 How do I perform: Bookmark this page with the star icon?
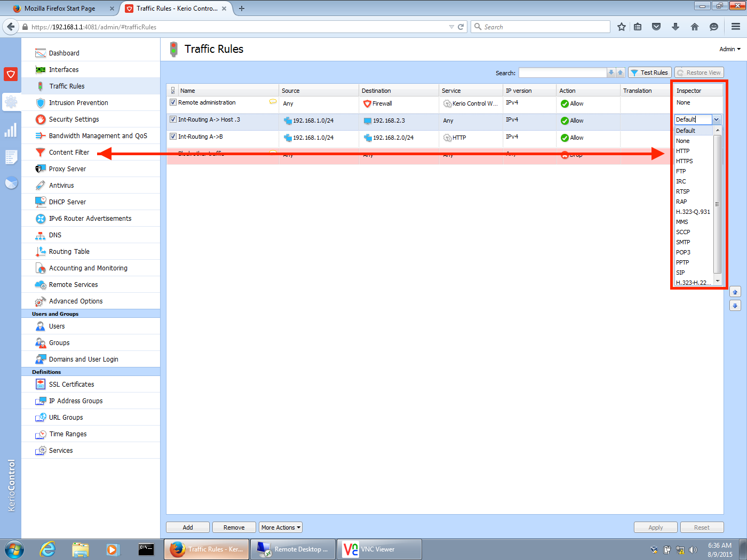click(x=622, y=27)
